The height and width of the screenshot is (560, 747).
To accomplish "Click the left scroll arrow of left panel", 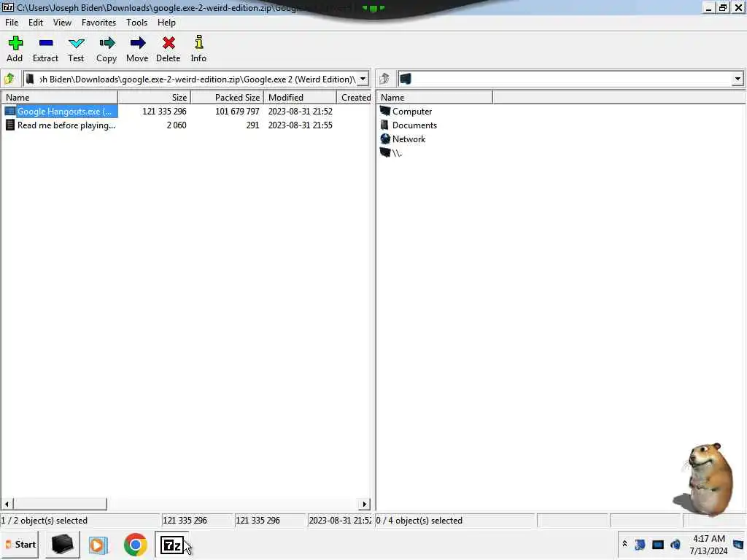I will pyautogui.click(x=7, y=504).
